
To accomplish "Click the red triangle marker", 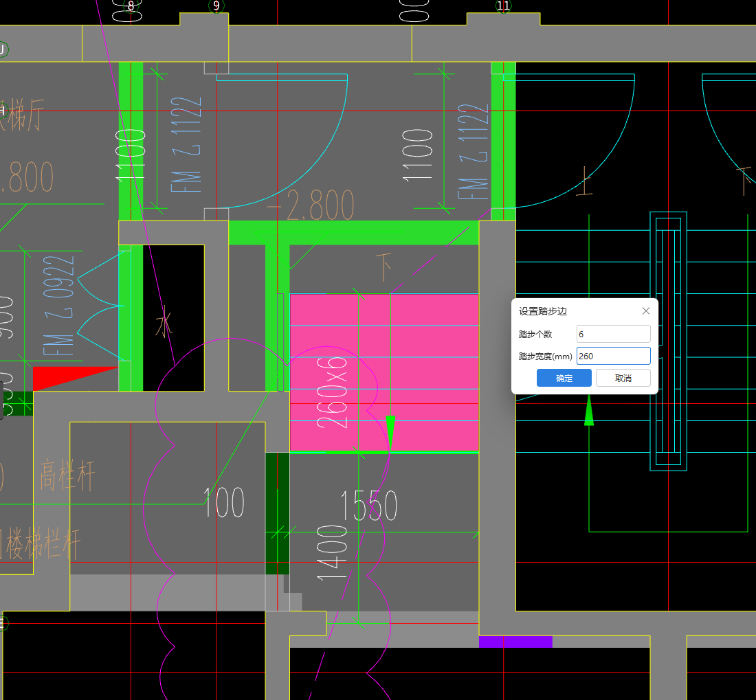I will (75, 379).
